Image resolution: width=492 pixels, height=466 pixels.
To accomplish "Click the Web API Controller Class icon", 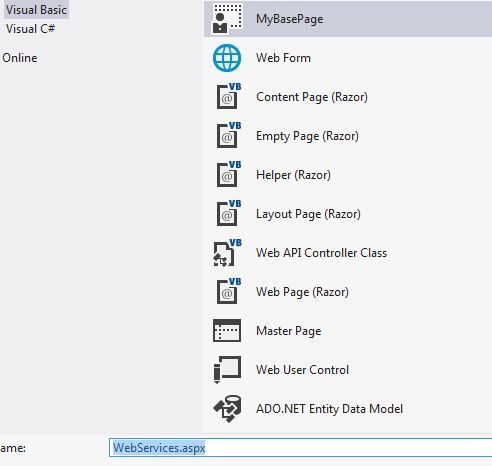I will (227, 253).
